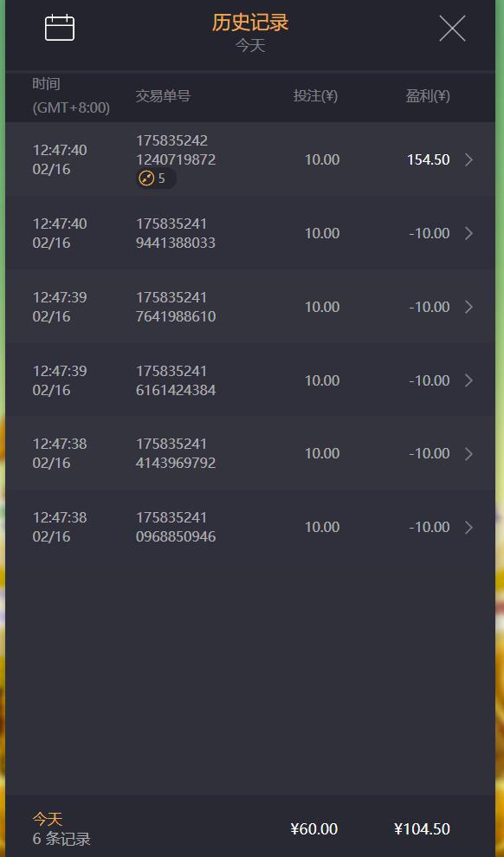Expand arrow for record 4143969792
The width and height of the screenshot is (504, 857).
pyautogui.click(x=468, y=454)
